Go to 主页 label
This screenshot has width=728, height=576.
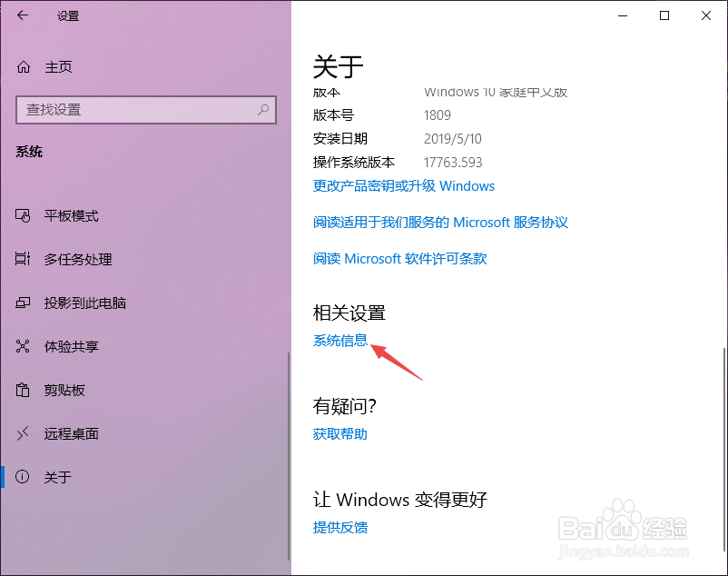click(x=58, y=67)
